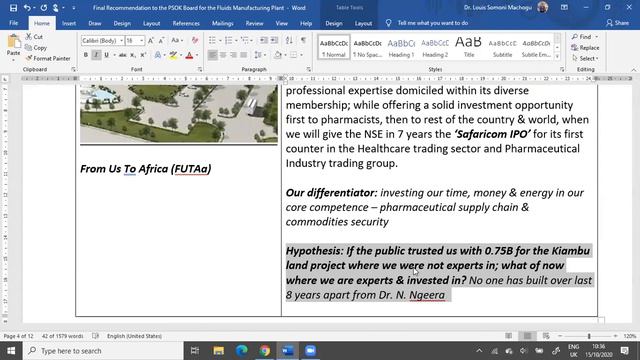The height and width of the screenshot is (360, 640).
Task: Sort the selected paragraphs
Action: coord(289,40)
